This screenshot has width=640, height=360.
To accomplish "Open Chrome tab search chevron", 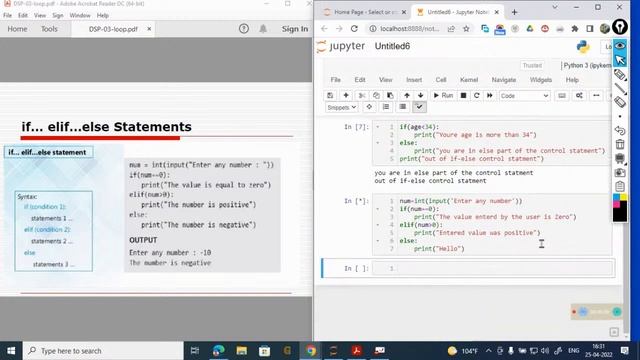I will pos(555,7).
